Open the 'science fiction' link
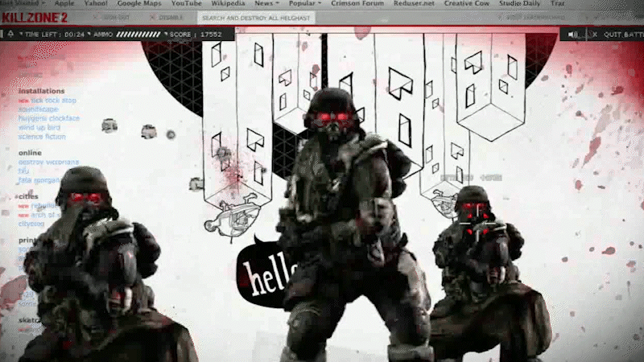This screenshot has height=362, width=644. (42, 137)
